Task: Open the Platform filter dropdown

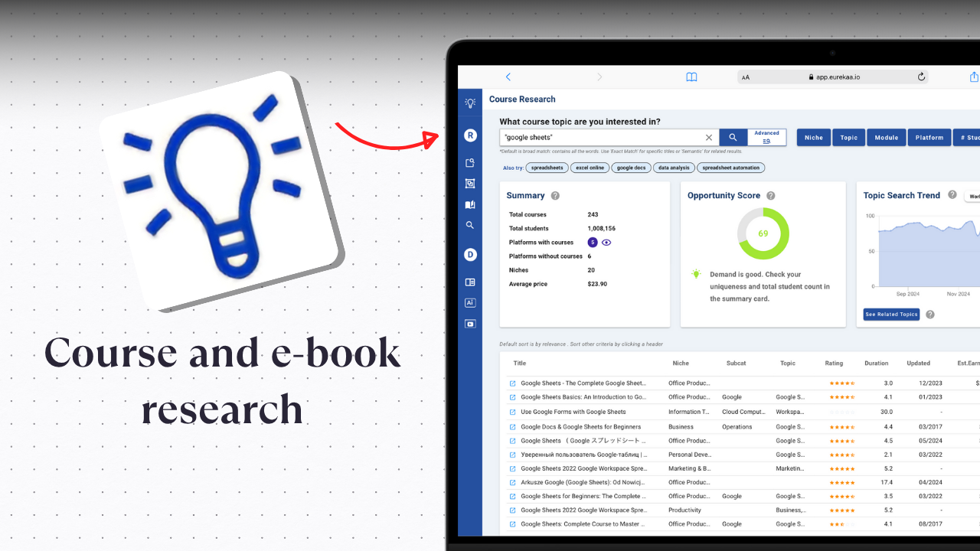Action: pos(929,138)
